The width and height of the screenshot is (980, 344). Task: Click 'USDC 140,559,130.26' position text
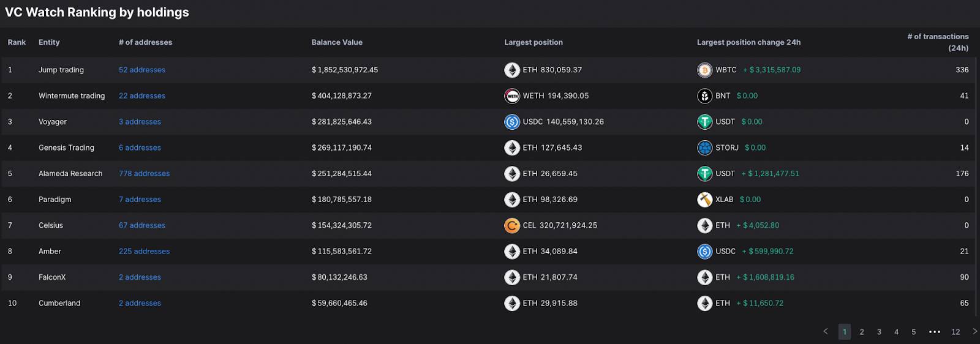pos(563,122)
